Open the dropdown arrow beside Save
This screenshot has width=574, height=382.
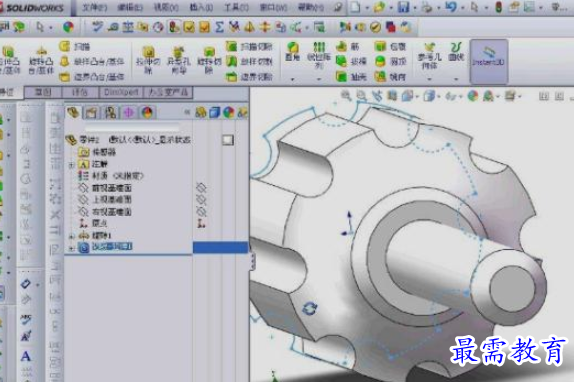pyautogui.click(x=415, y=8)
